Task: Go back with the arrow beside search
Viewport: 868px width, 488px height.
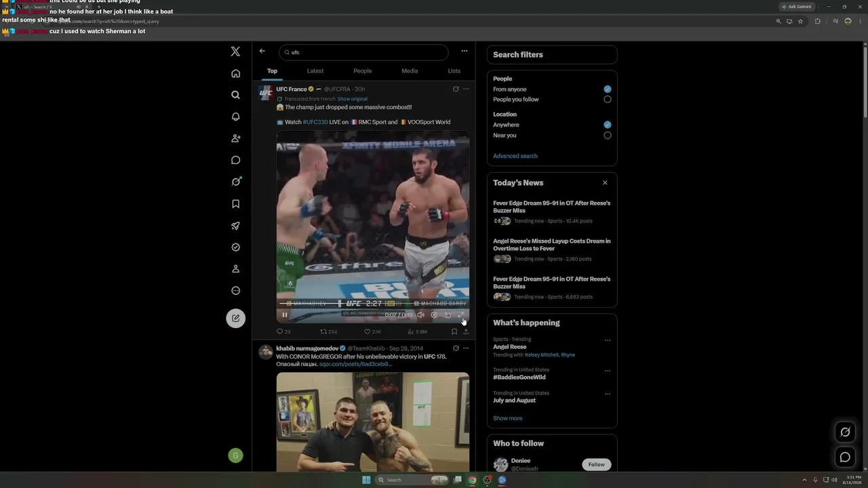Action: pyautogui.click(x=262, y=51)
